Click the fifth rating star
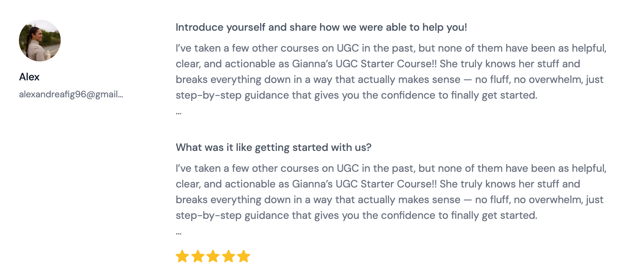The width and height of the screenshot is (644, 275). tap(244, 256)
